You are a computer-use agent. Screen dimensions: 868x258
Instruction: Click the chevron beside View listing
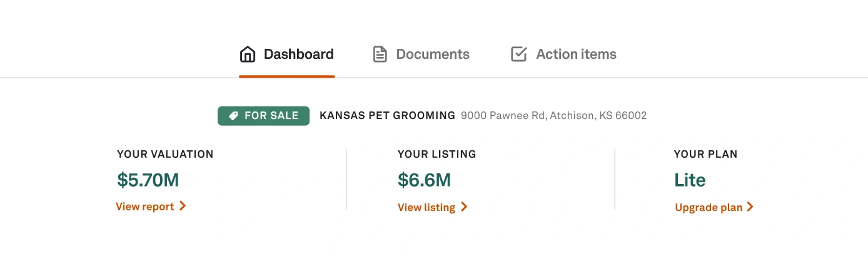464,207
